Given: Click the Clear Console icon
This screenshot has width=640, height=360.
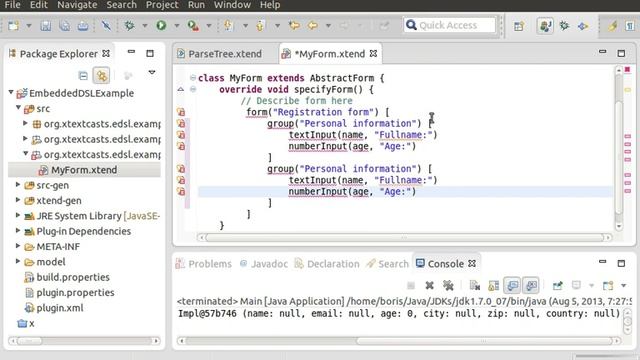Looking at the screenshot, I should coord(475,285).
